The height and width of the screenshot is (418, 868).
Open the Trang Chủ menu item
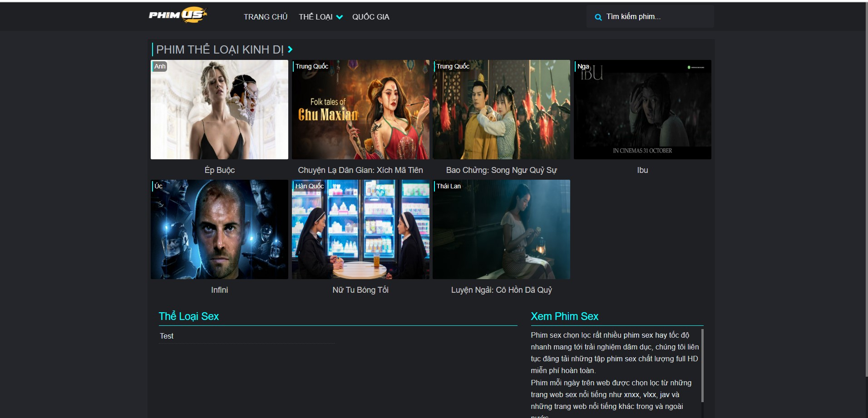tap(265, 17)
